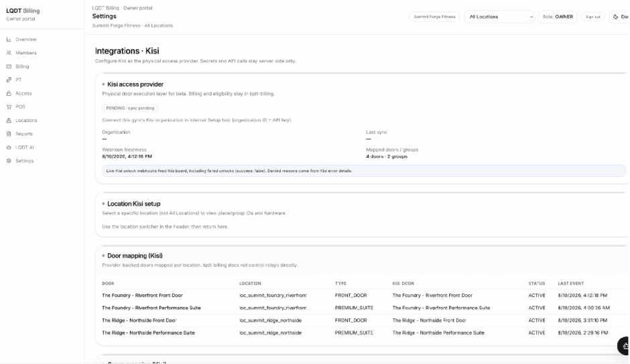Image resolution: width=630 pixels, height=364 pixels.
Task: Click Kisi door The Ridge - Northside Front Door
Action: (430, 320)
